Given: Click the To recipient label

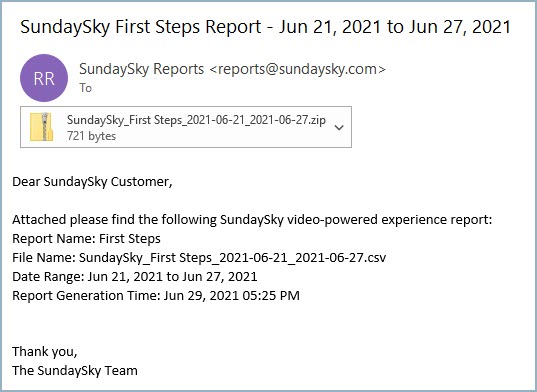Looking at the screenshot, I should click(x=86, y=88).
